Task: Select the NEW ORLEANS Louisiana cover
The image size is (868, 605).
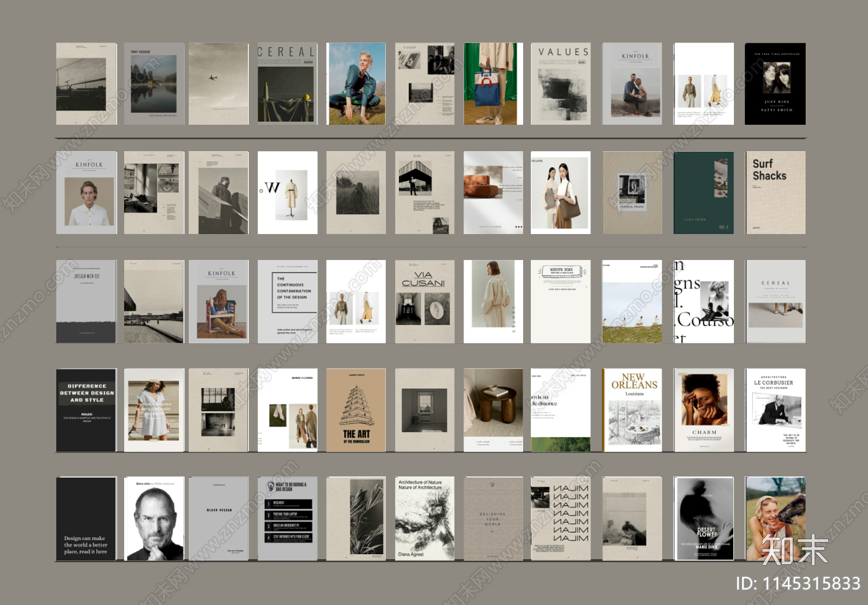Action: [x=632, y=410]
